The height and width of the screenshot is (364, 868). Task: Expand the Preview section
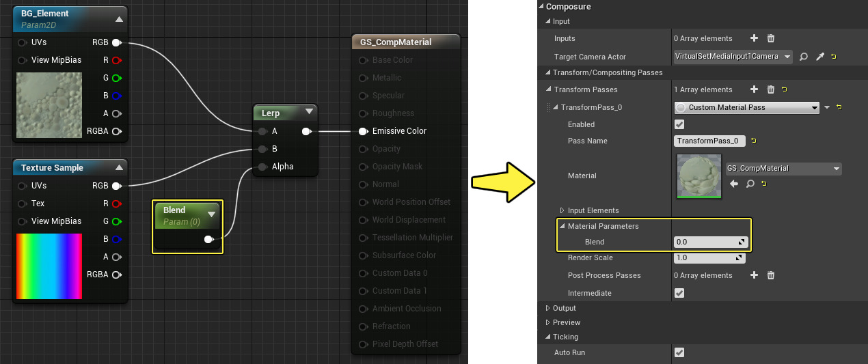coord(547,322)
